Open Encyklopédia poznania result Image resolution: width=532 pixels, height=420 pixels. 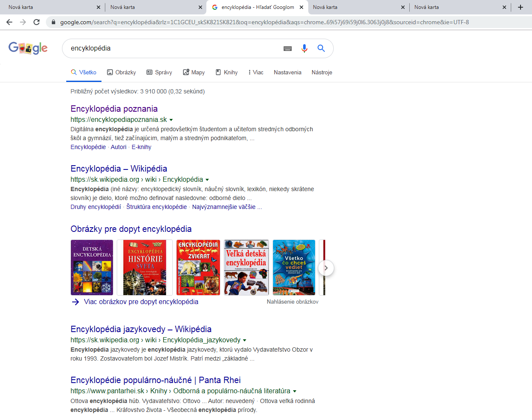tap(114, 109)
